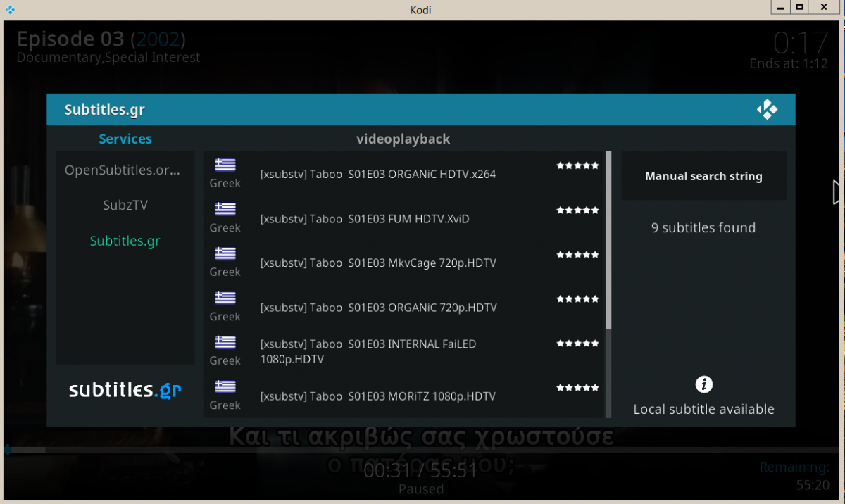Click the 00:31 / 55:51 time display
Image resolution: width=845 pixels, height=504 pixels.
(x=421, y=470)
